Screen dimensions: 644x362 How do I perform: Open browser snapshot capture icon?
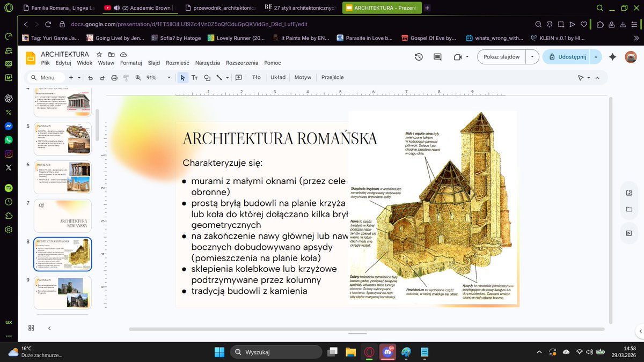pyautogui.click(x=561, y=24)
